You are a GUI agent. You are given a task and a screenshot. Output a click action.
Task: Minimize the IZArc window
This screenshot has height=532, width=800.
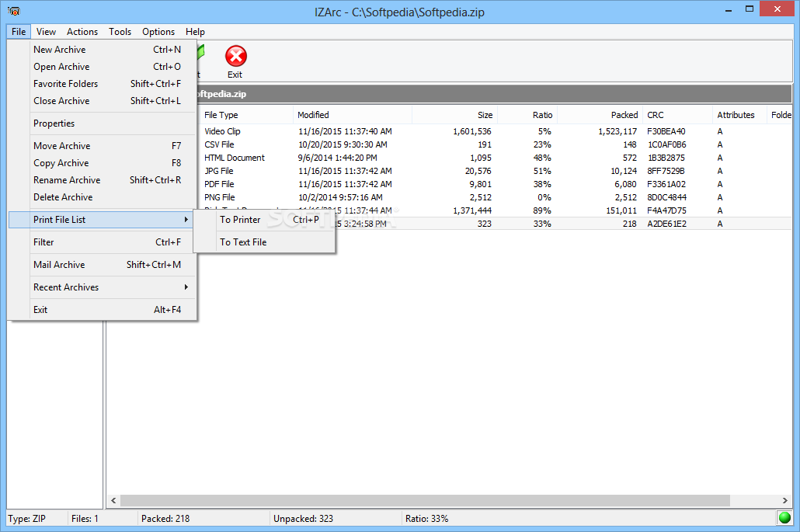click(x=728, y=9)
